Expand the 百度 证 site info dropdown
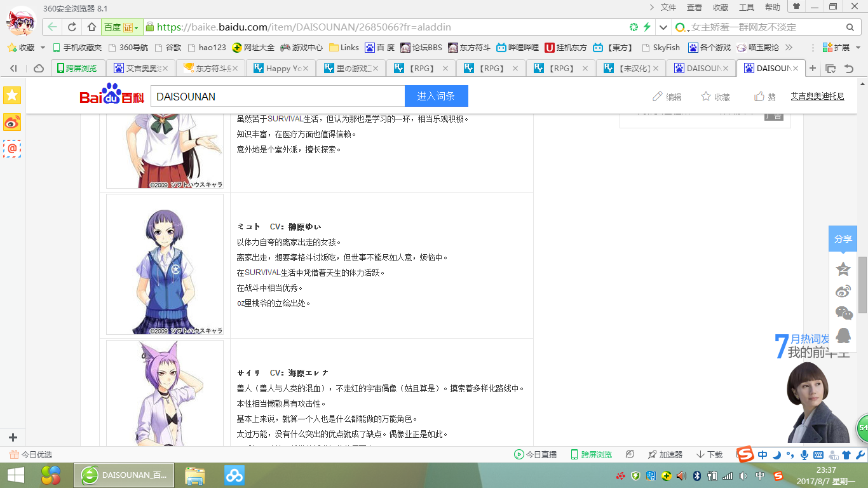Image resolution: width=868 pixels, height=488 pixels. point(121,27)
